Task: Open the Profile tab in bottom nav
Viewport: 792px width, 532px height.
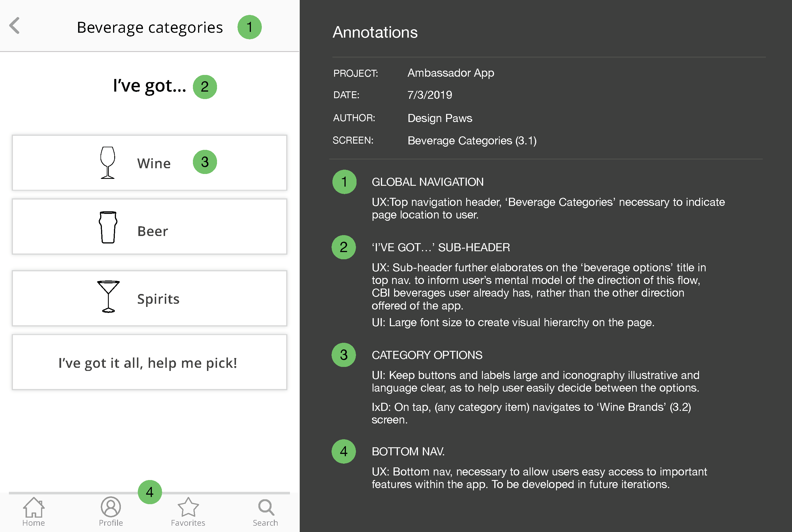Action: 111,512
